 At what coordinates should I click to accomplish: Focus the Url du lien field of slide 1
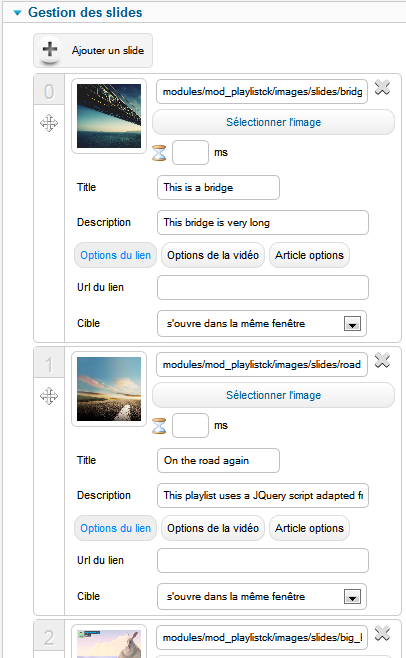point(263,560)
